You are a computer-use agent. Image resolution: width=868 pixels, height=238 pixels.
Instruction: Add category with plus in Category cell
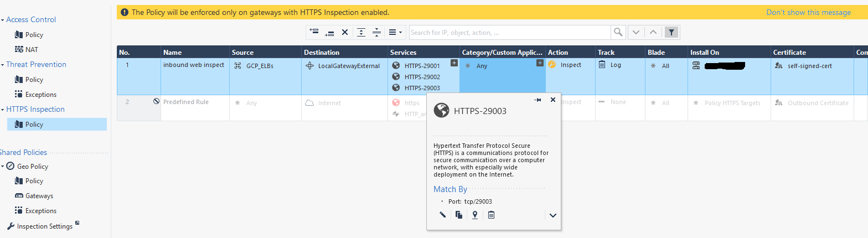coord(540,63)
